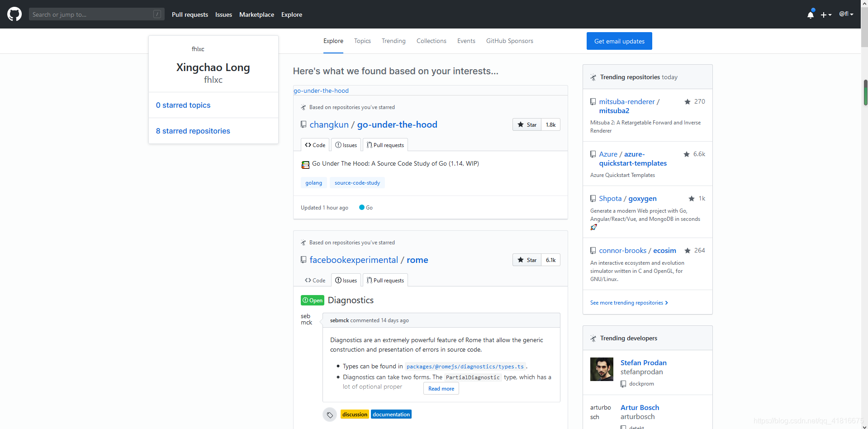Click the golang topic tag
868x429 pixels.
(x=313, y=183)
